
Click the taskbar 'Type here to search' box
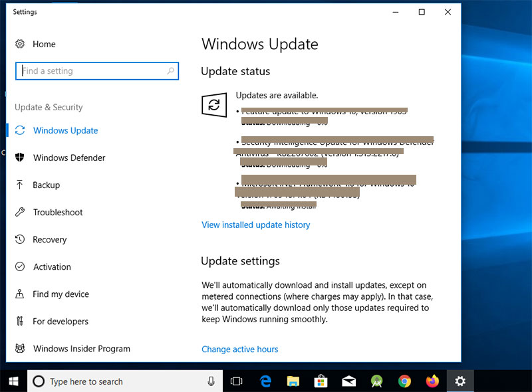(125, 381)
